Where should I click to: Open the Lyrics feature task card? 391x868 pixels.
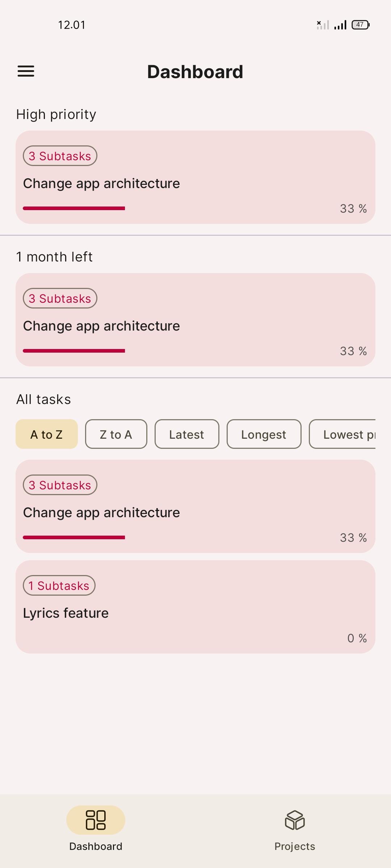pos(195,607)
